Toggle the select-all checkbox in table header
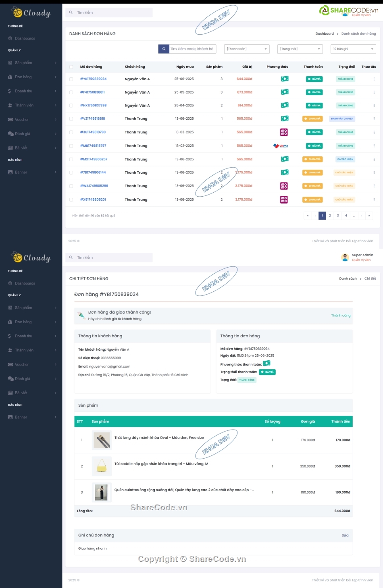 pyautogui.click(x=71, y=67)
